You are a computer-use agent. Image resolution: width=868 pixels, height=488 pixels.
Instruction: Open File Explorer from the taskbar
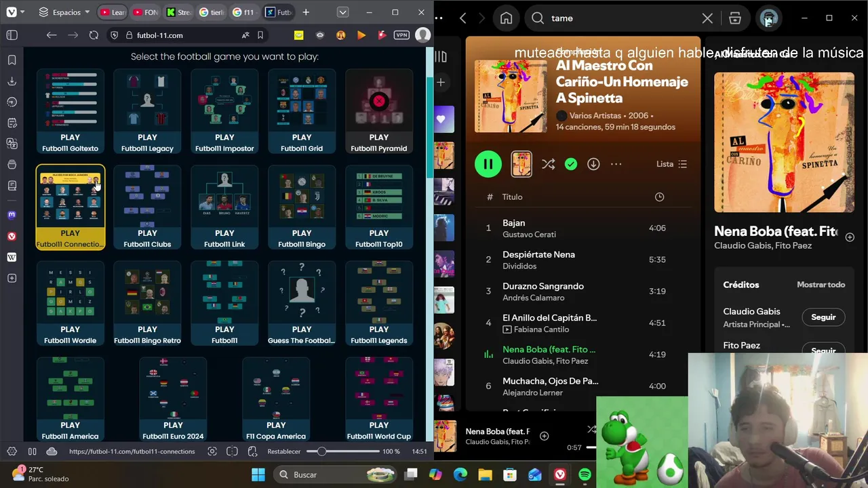point(485,474)
